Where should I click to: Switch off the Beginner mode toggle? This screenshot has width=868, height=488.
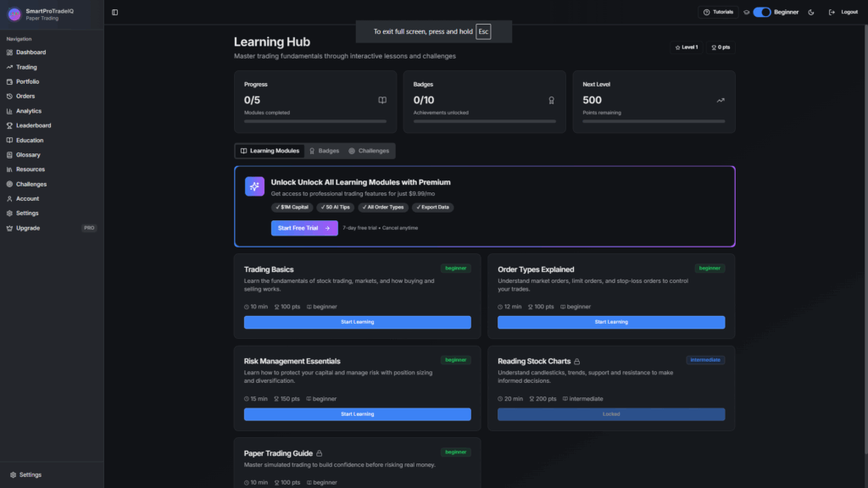coord(761,12)
